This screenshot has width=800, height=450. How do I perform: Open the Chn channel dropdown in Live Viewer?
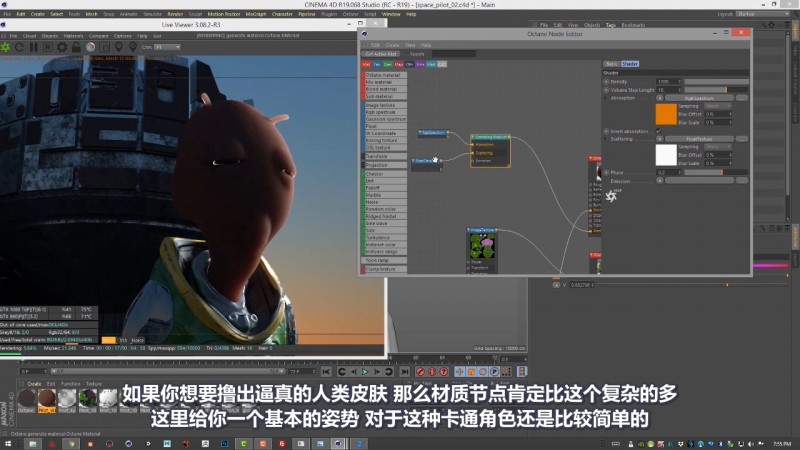point(168,47)
